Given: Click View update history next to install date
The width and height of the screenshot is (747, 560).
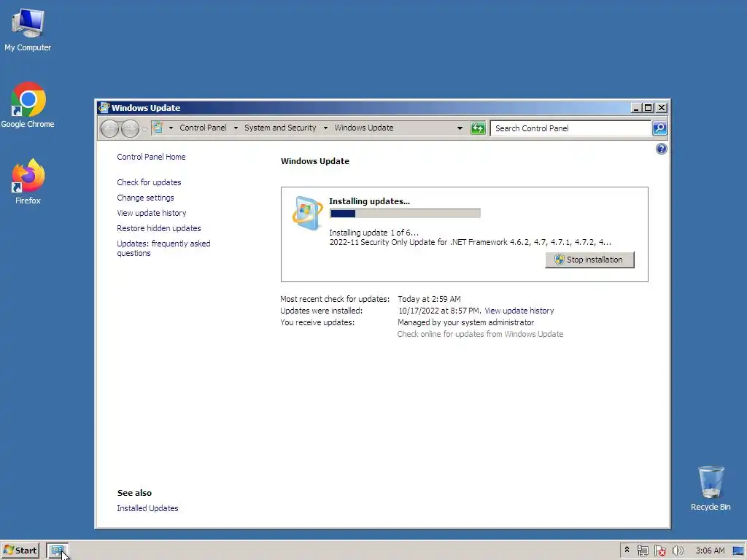Looking at the screenshot, I should (519, 311).
